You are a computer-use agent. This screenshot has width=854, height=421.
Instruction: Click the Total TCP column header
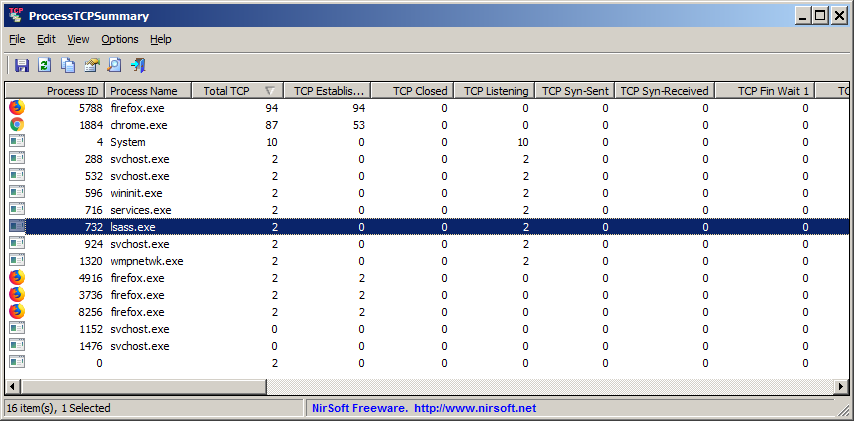pos(237,91)
